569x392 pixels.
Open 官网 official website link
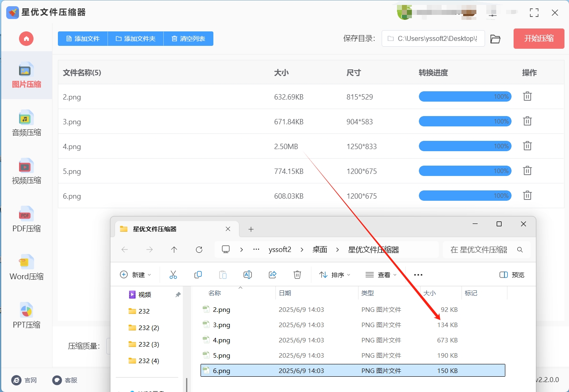[24, 380]
